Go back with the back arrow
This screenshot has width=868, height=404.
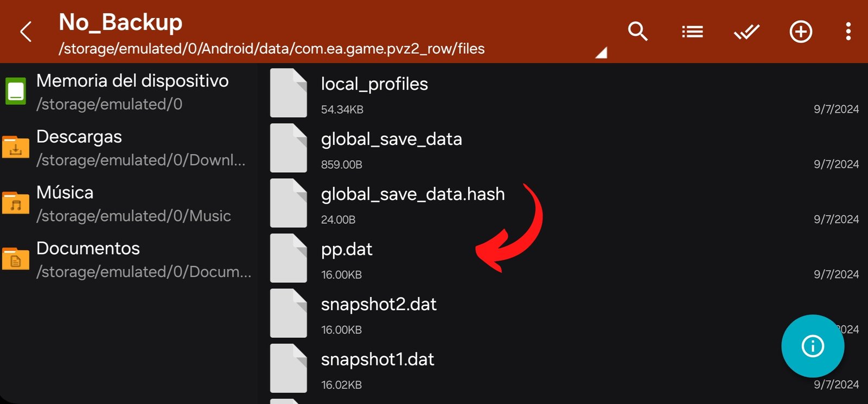(x=25, y=31)
